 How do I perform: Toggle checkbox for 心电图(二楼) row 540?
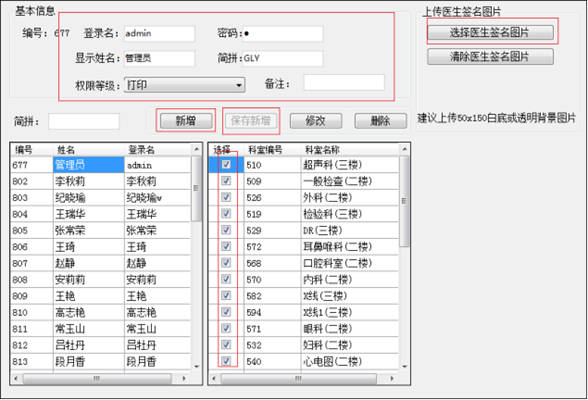point(226,361)
